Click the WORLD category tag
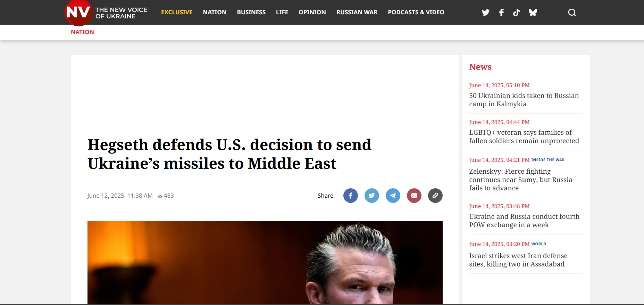The width and height of the screenshot is (644, 305). tap(539, 244)
